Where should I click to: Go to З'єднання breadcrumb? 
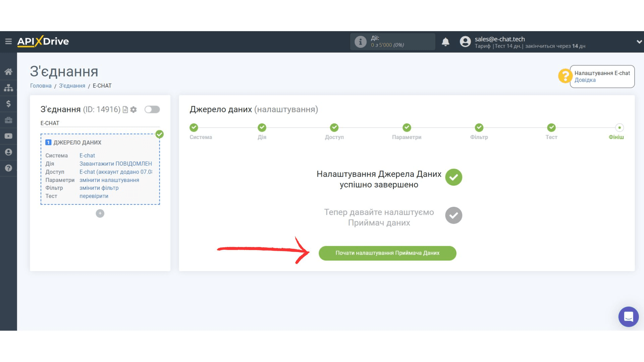point(72,86)
